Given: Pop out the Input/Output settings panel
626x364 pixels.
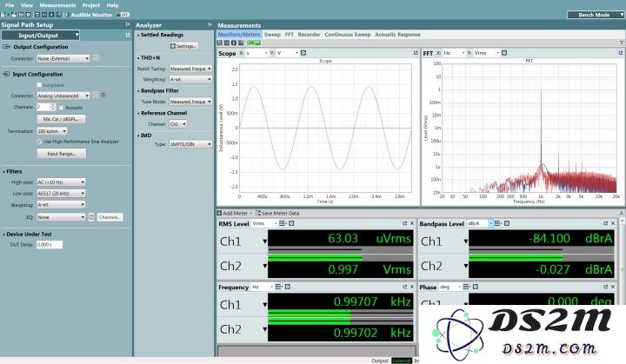Looking at the screenshot, I should [128, 35].
